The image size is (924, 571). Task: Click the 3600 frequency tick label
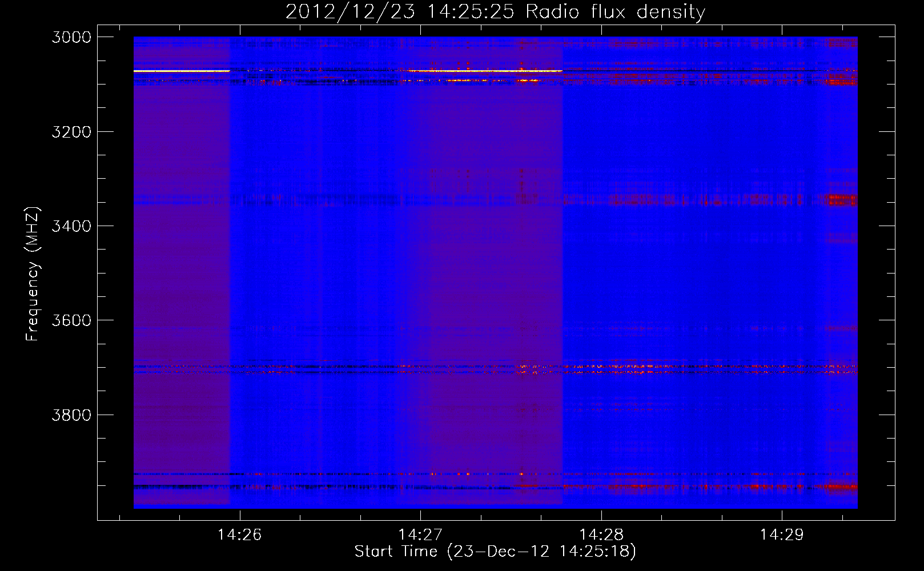point(71,320)
